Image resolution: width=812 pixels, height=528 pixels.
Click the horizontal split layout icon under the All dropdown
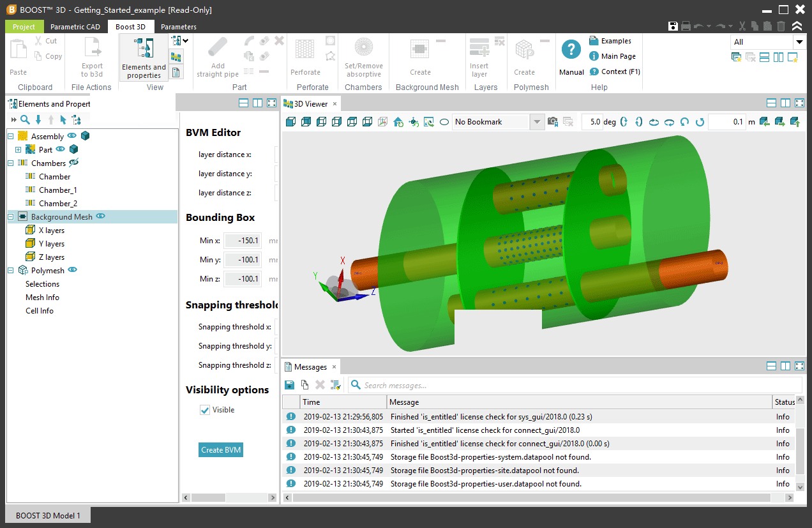(x=765, y=57)
